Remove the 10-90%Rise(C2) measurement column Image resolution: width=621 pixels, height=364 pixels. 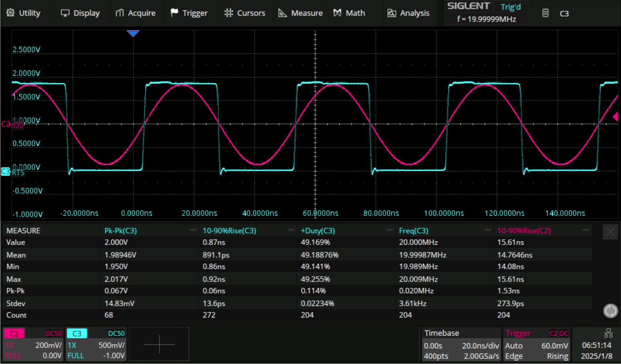(x=586, y=230)
